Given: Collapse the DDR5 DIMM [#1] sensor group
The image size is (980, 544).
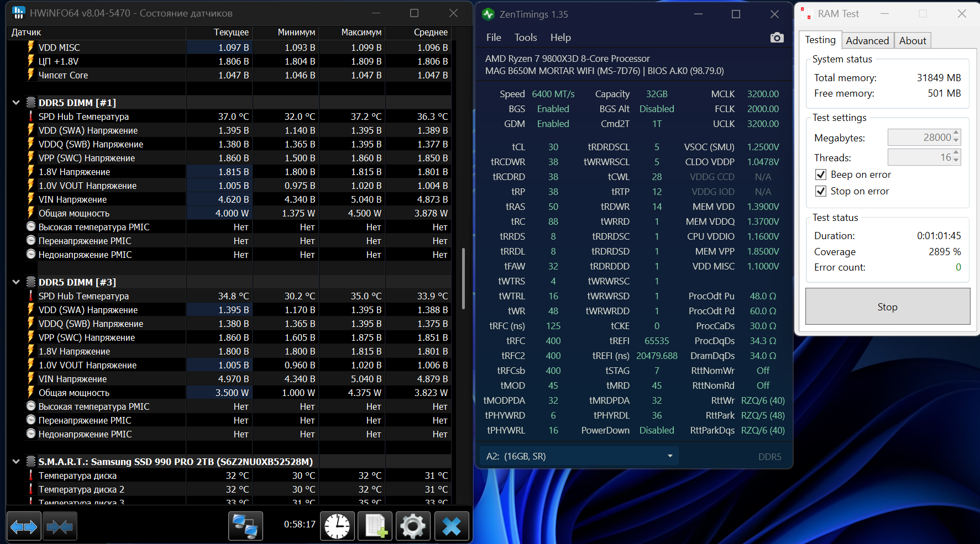Looking at the screenshot, I should click(x=16, y=103).
